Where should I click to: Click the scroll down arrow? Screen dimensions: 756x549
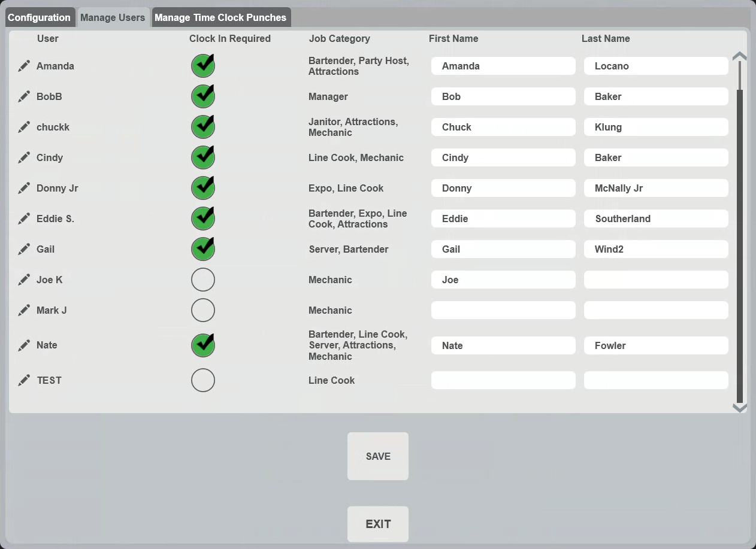(739, 408)
